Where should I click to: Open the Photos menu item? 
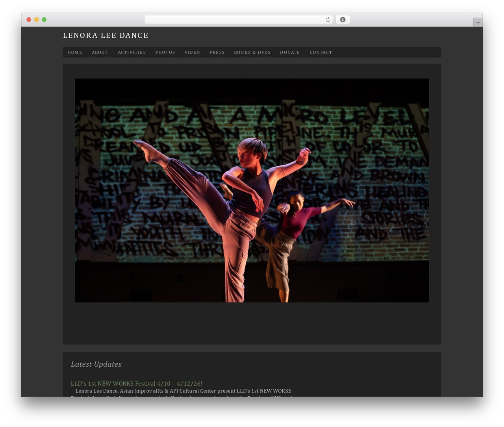point(165,52)
